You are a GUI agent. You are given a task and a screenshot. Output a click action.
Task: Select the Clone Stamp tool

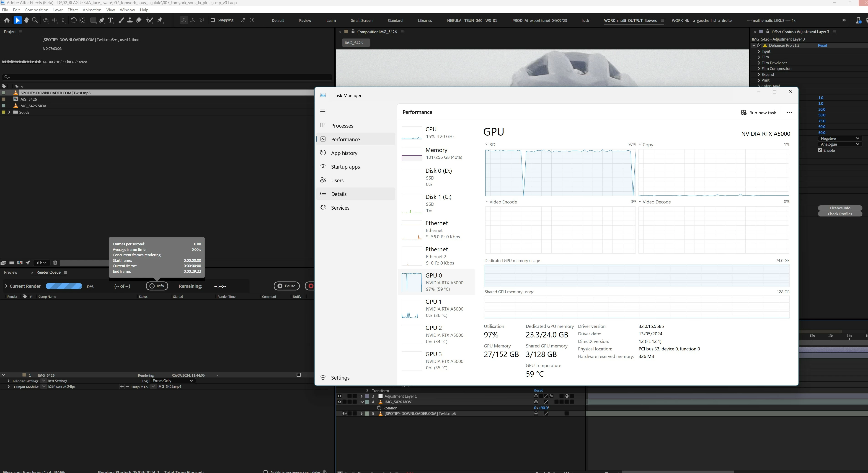(x=130, y=20)
